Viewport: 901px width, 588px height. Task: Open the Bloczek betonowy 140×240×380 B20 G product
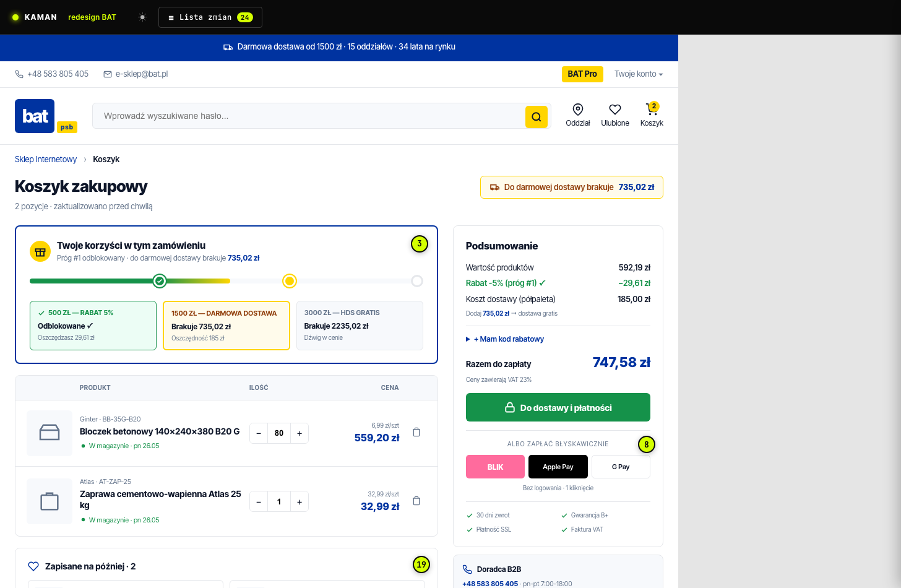pyautogui.click(x=160, y=431)
